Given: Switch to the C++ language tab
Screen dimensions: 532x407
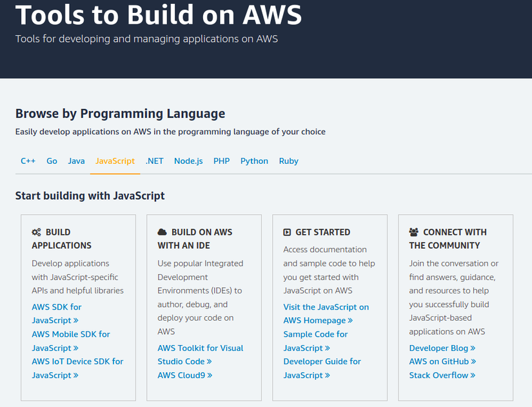Looking at the screenshot, I should point(28,161).
